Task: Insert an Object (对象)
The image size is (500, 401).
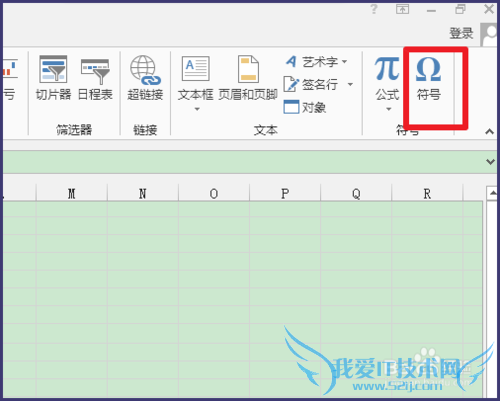Action: click(x=305, y=107)
